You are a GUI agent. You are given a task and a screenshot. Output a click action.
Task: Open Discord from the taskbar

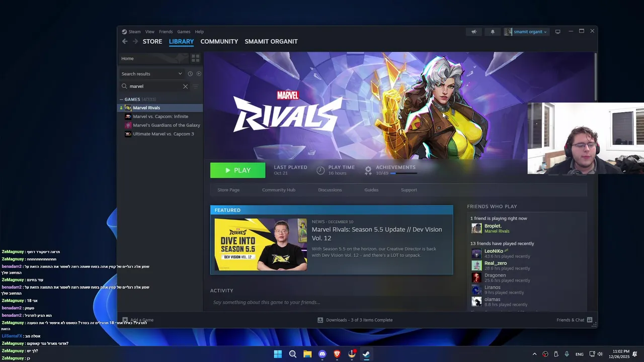[x=322, y=354]
